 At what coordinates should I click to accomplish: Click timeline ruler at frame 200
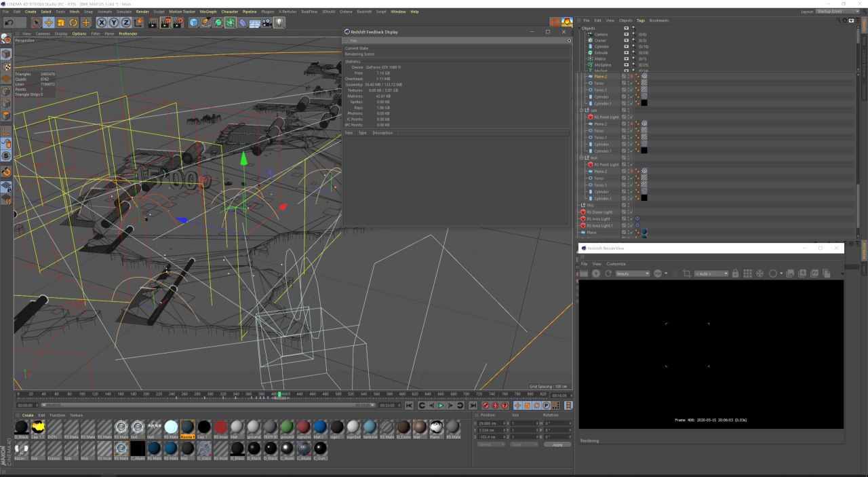coord(146,394)
